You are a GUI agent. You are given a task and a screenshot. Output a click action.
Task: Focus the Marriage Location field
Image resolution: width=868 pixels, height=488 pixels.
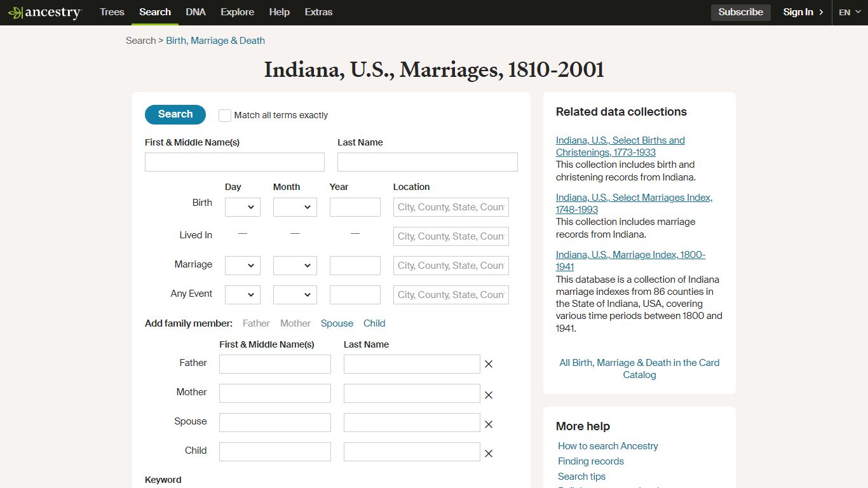pos(451,266)
